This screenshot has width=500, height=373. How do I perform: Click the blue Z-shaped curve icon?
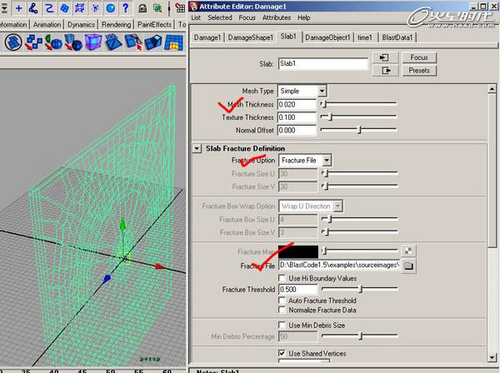coord(49,8)
